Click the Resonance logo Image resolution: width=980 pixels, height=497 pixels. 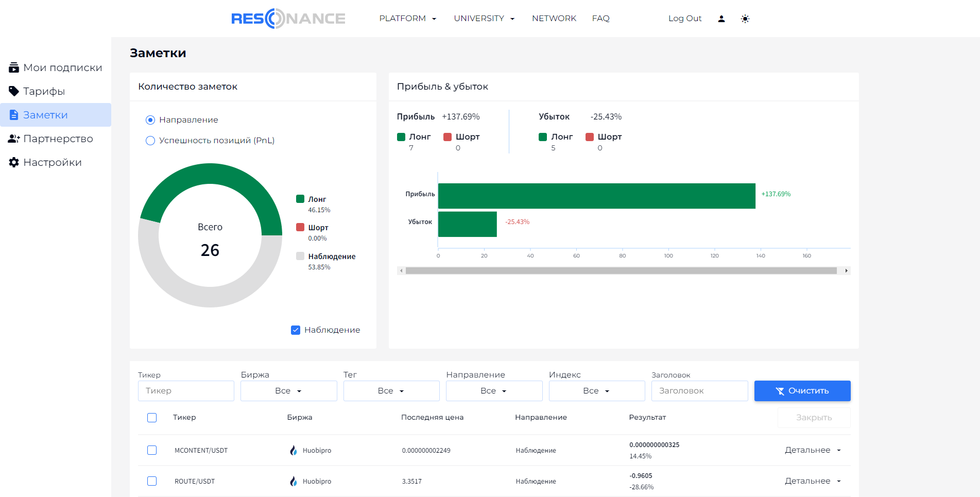(288, 19)
